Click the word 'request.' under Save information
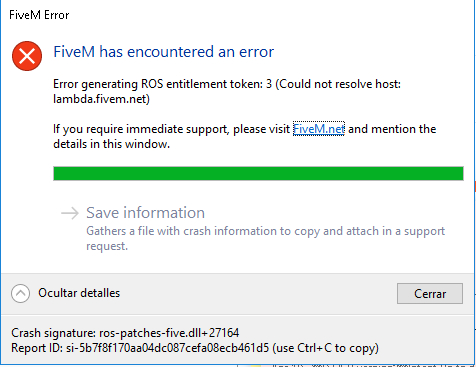Viewport: 476px width, 367px height. tap(107, 246)
